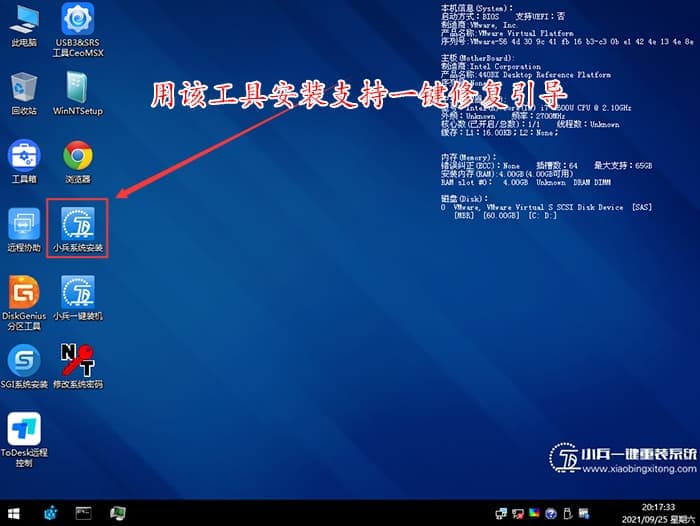700x526 pixels.
Task: Open the taskbar clock showing 20:17:33
Action: click(658, 507)
